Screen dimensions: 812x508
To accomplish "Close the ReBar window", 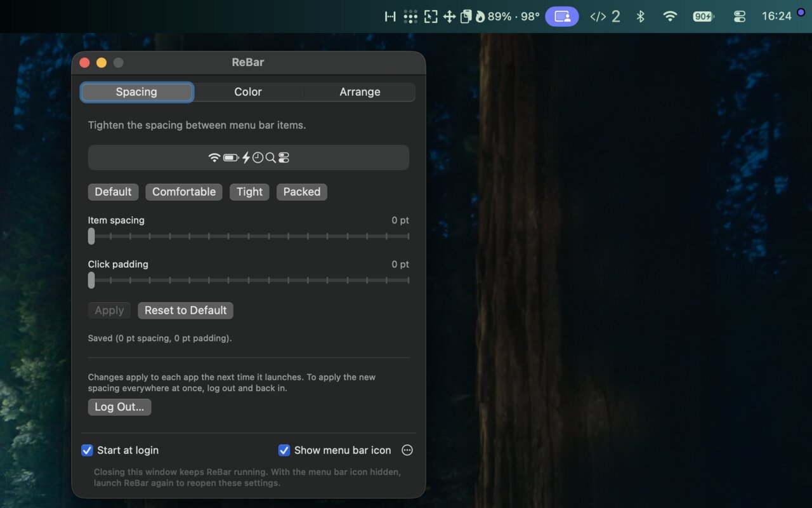I will [84, 62].
